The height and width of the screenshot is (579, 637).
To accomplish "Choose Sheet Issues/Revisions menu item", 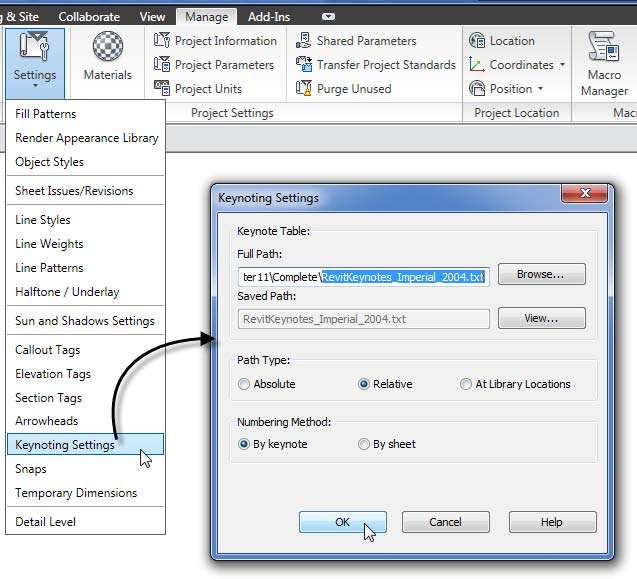I will tap(85, 191).
